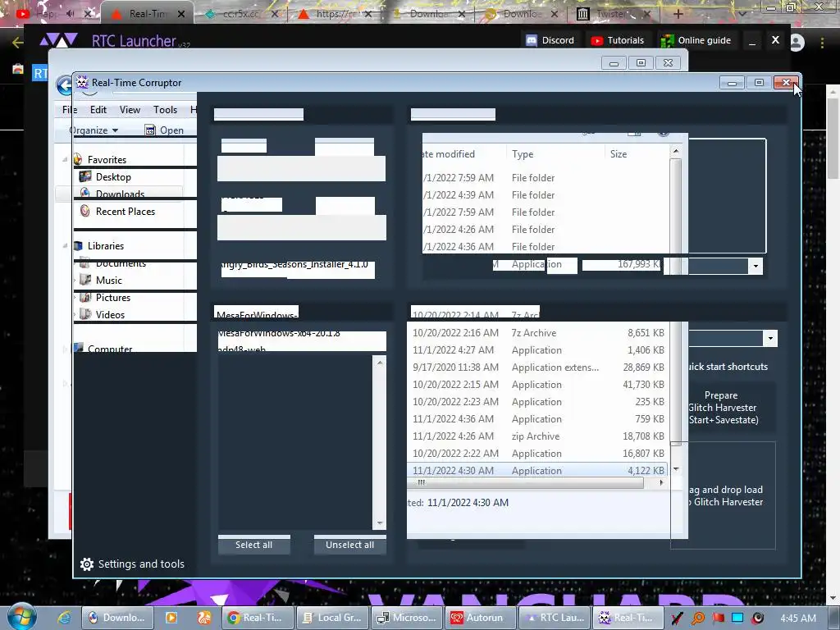Image resolution: width=840 pixels, height=630 pixels.
Task: Select File folder modified 4:39 AM
Action: [546, 195]
